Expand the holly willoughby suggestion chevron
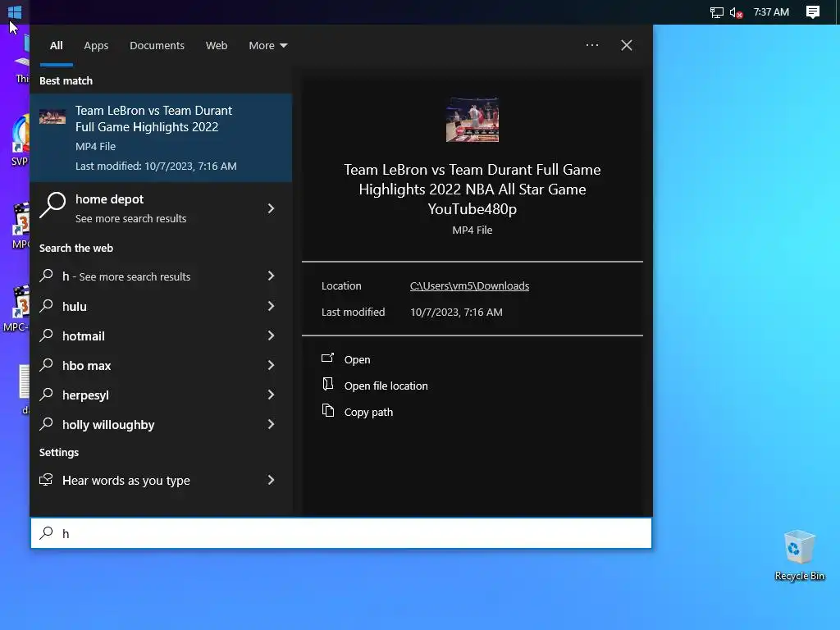Image resolution: width=840 pixels, height=630 pixels. tap(271, 424)
